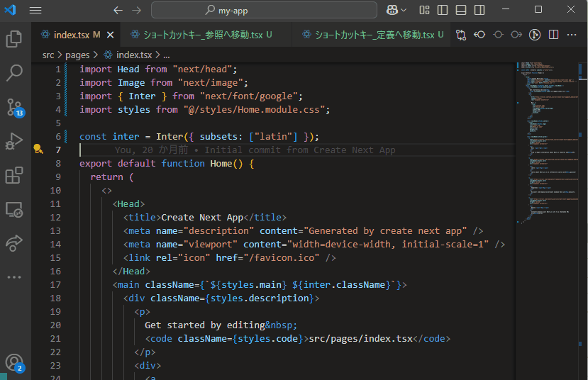Image resolution: width=588 pixels, height=380 pixels.
Task: Maximize the VS Code window
Action: pos(538,9)
